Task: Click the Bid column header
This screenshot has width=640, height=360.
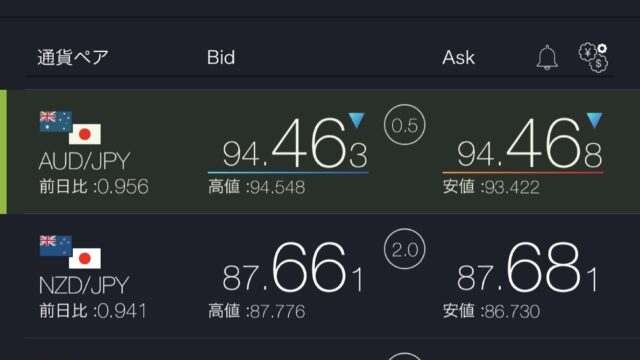Action: click(x=221, y=58)
